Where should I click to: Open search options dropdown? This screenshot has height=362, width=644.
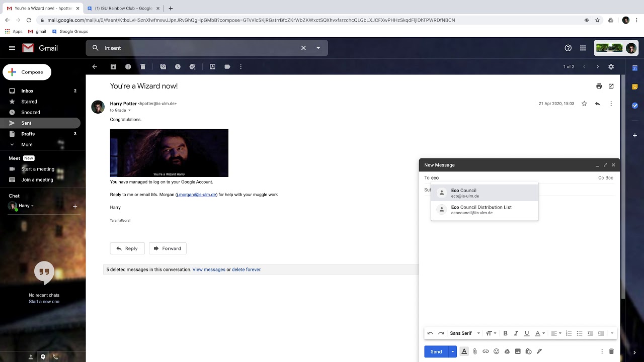tap(318, 48)
